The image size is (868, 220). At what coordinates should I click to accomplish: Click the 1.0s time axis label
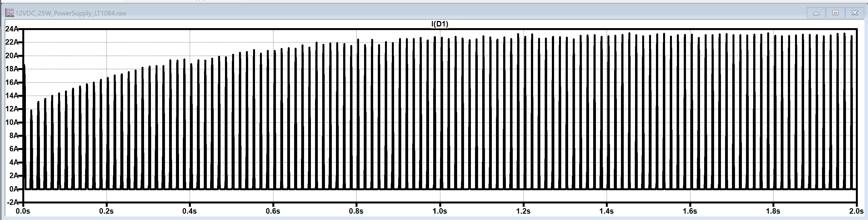(440, 211)
